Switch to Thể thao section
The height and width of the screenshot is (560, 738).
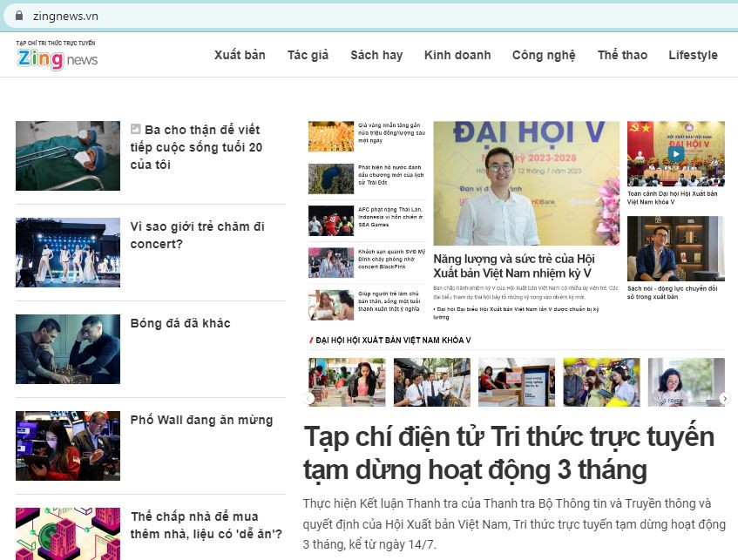622,55
